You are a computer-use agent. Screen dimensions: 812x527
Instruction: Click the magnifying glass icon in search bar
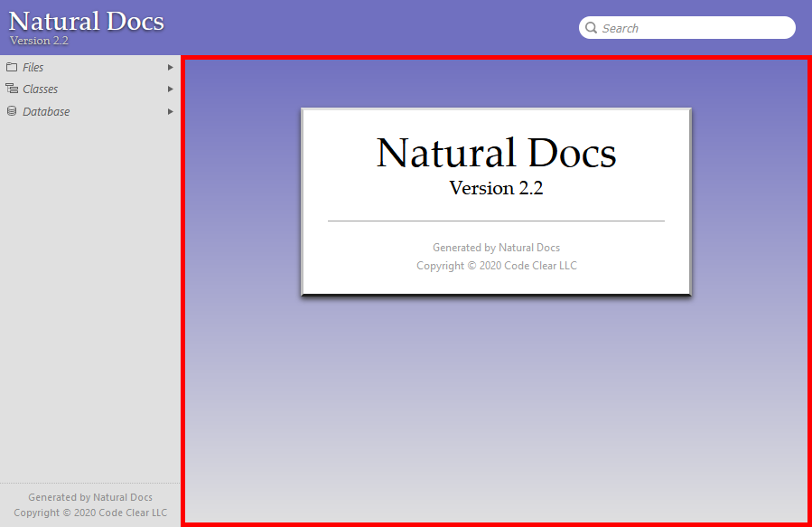click(592, 28)
